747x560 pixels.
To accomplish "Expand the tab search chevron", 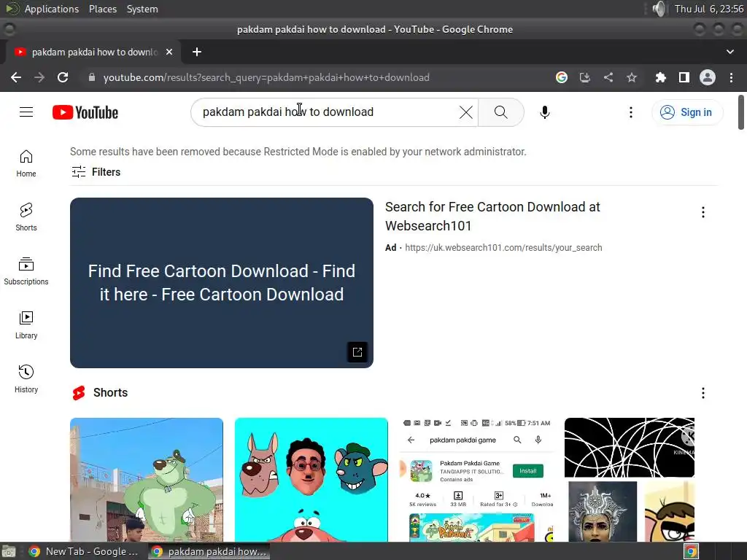I will tap(729, 52).
